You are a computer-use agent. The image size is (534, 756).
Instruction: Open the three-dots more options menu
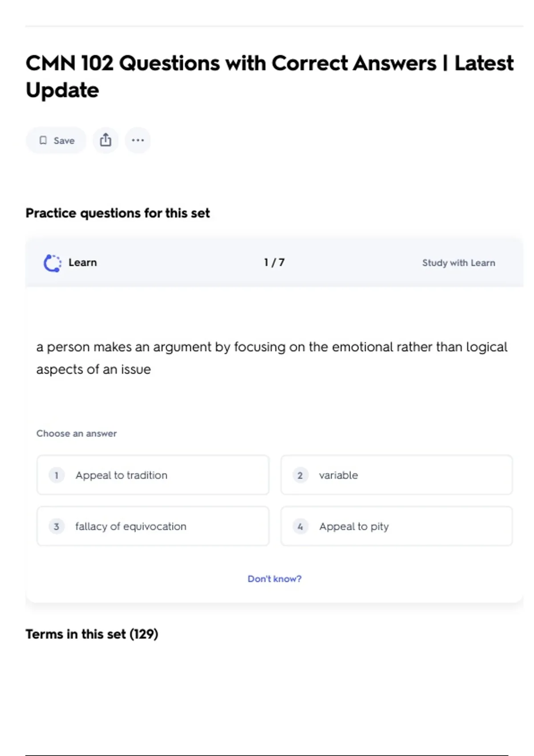tap(138, 140)
